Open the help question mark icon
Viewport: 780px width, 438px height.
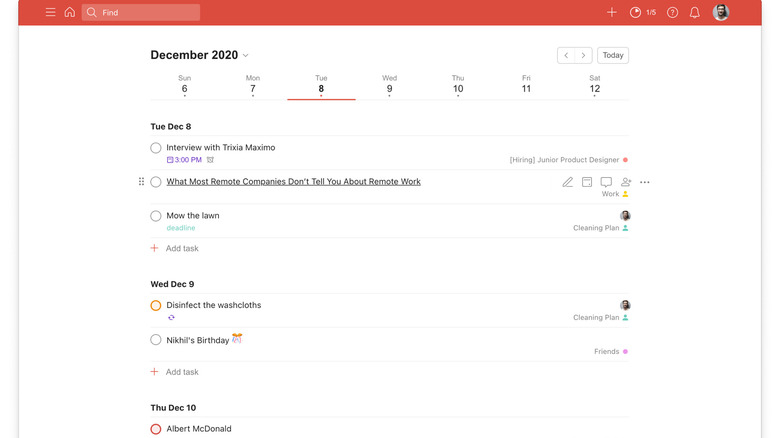tap(672, 12)
